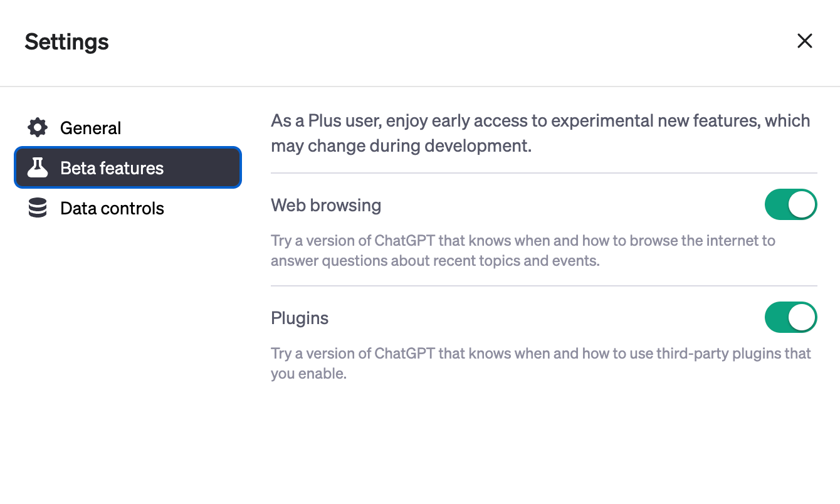840x504 pixels.
Task: Click the database icon next to Data controls
Action: pyautogui.click(x=38, y=207)
